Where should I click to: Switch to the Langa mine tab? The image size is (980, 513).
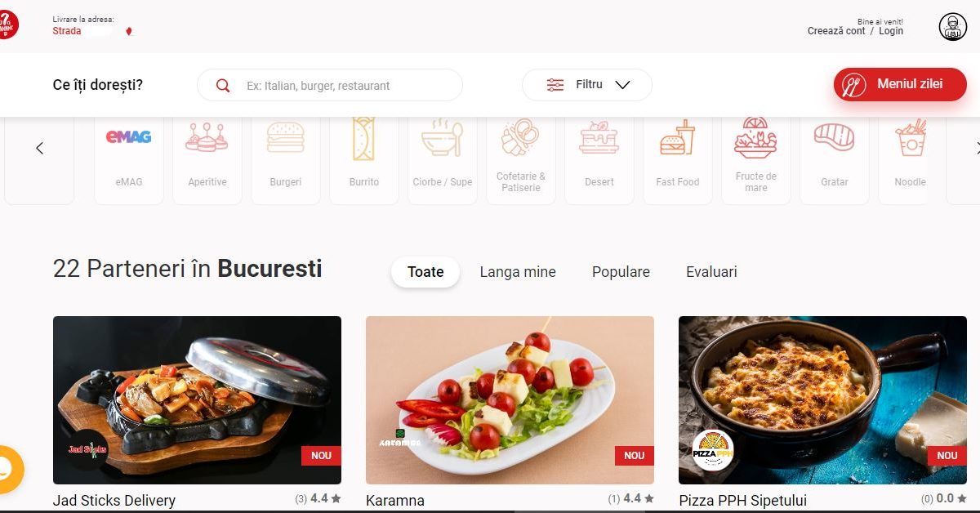coord(518,272)
